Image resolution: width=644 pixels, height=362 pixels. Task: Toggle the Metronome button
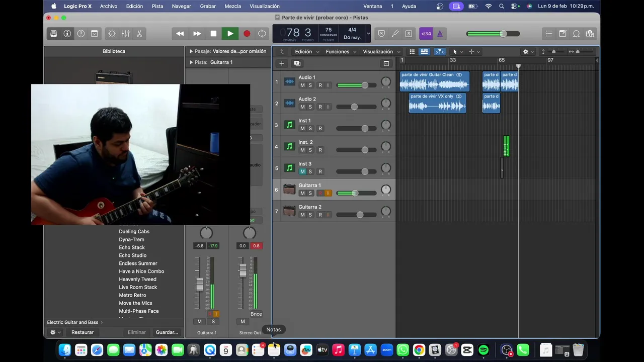click(440, 34)
